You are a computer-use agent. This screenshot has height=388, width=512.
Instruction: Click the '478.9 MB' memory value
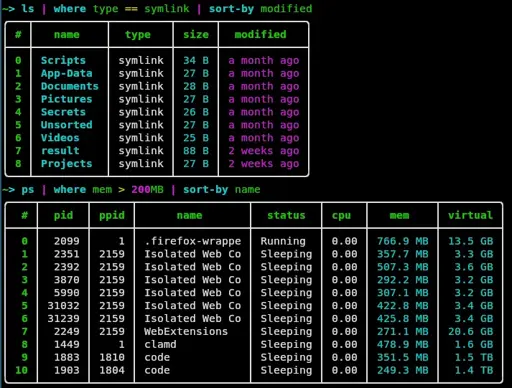(403, 344)
